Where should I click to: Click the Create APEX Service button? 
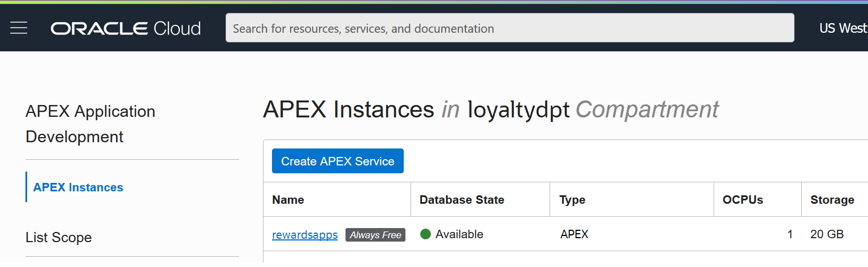point(338,161)
